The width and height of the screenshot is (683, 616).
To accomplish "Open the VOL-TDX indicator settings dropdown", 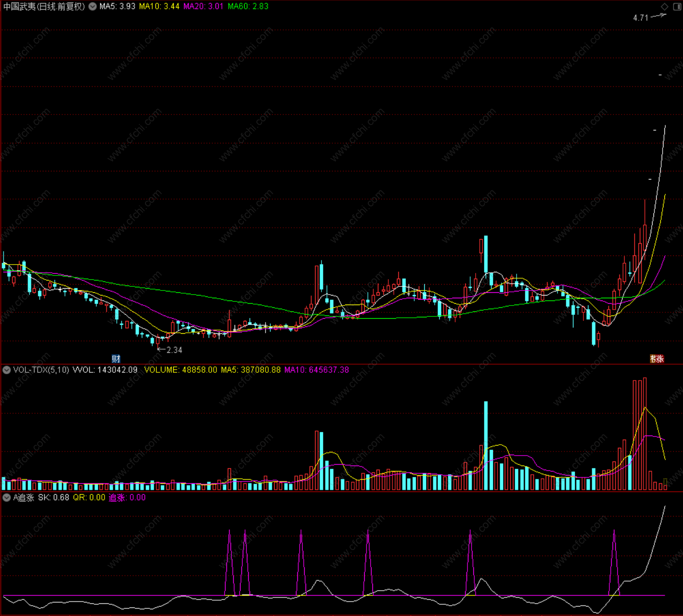I will (x=7, y=370).
